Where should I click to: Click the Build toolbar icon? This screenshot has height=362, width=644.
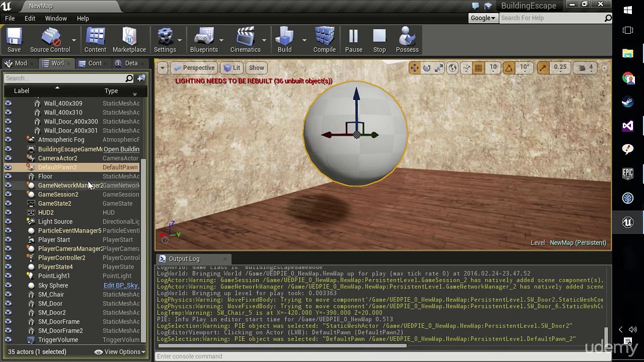pyautogui.click(x=284, y=40)
